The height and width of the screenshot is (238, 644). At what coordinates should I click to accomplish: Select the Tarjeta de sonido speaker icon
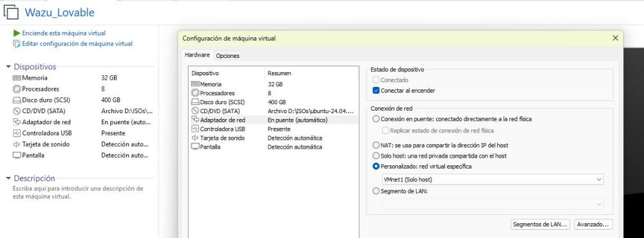195,138
